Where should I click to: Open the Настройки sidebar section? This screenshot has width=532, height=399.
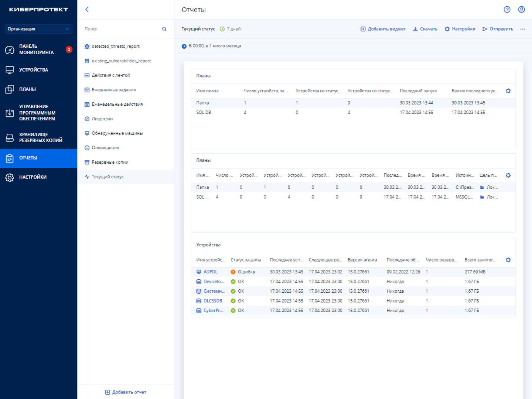(x=33, y=177)
